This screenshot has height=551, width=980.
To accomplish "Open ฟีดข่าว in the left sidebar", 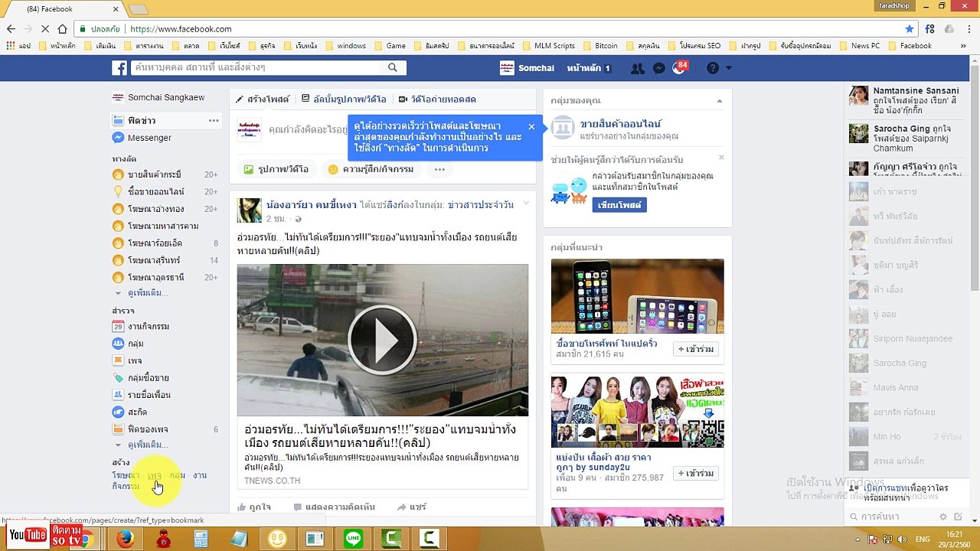I will 142,121.
